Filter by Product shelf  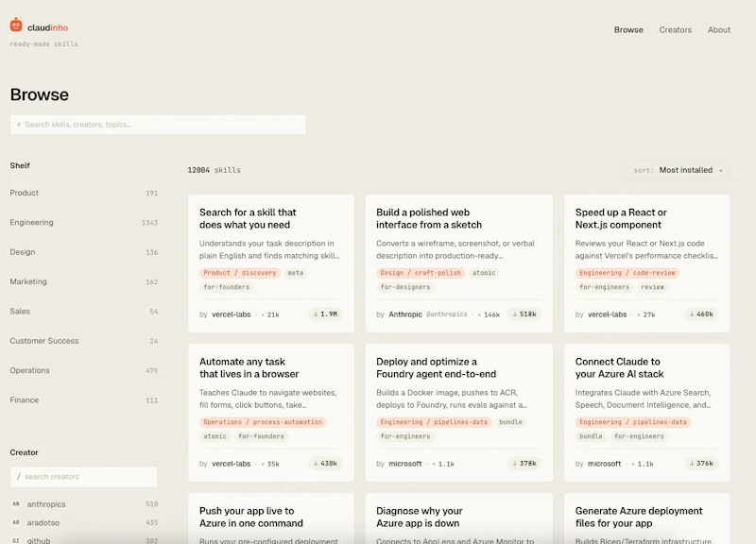coord(84,193)
